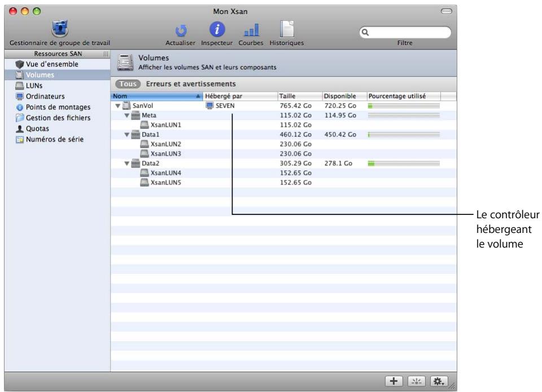Click the identify lights button at bottom
542x392 pixels.
416,381
